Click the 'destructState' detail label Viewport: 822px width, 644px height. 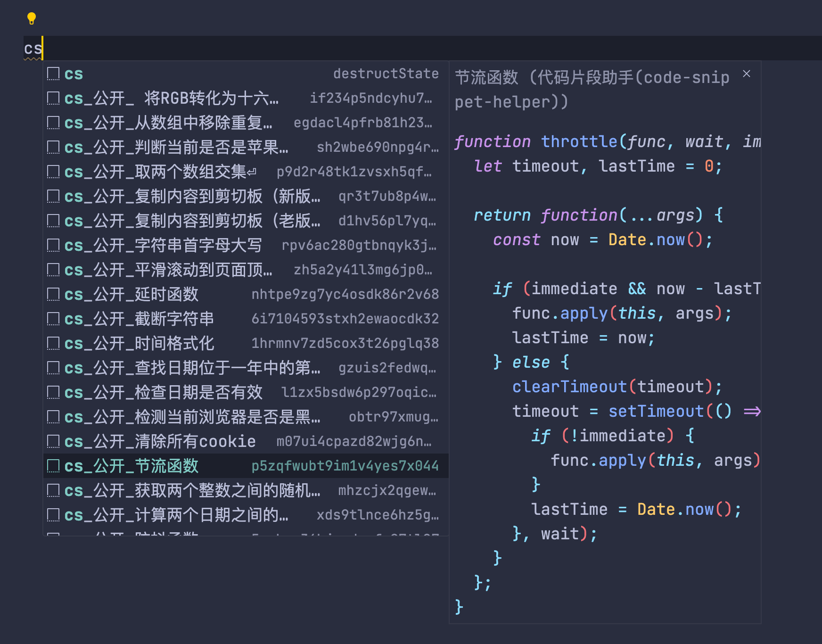pos(386,74)
